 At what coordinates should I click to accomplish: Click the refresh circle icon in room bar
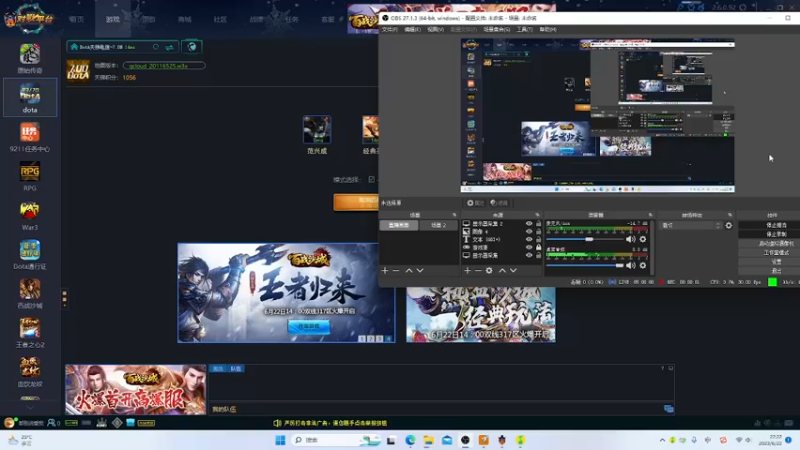[x=156, y=47]
